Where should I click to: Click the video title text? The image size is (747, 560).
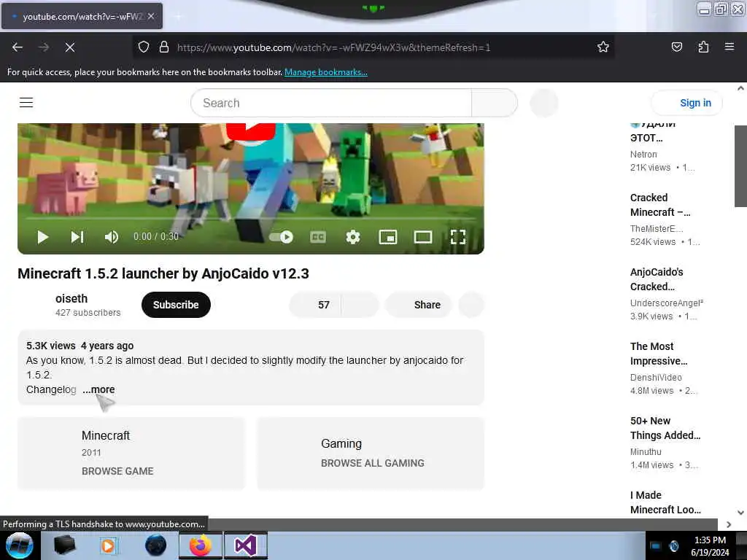[163, 274]
